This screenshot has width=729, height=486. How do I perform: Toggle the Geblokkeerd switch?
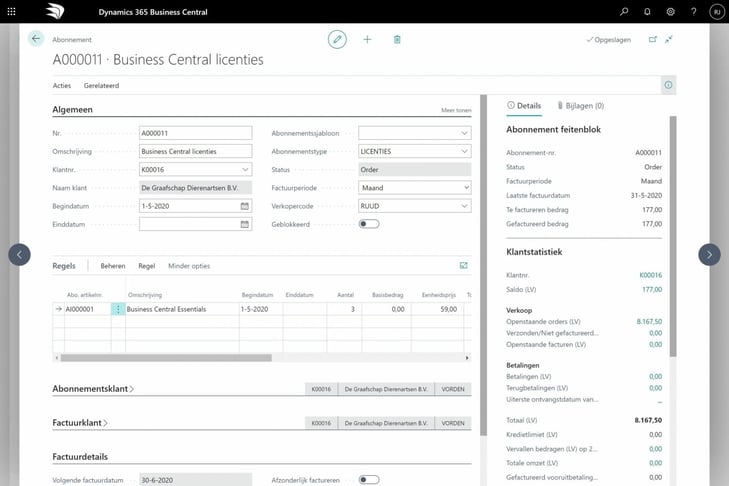[x=369, y=224]
